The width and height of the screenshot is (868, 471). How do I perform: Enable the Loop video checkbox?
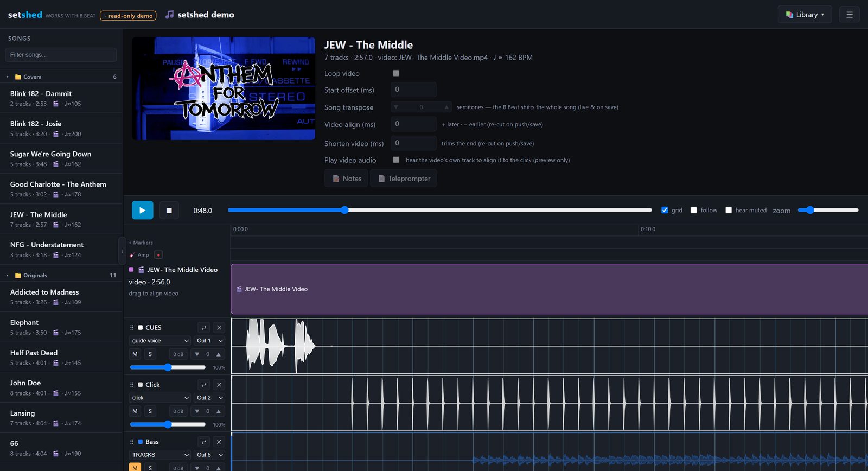point(396,73)
